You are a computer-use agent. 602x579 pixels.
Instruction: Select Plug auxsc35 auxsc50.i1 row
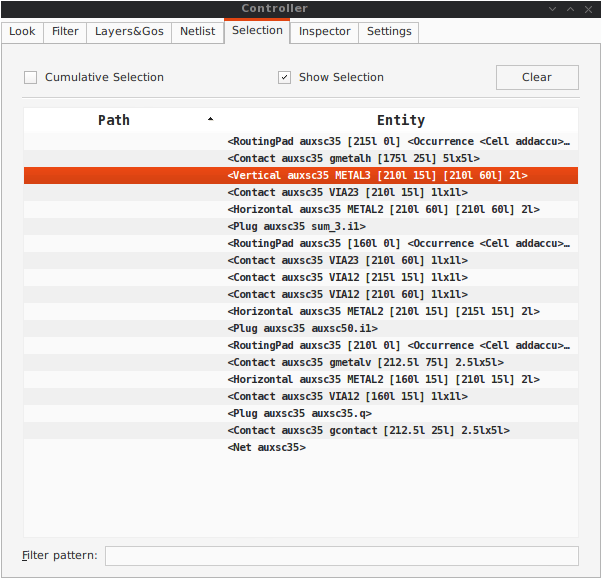coord(301,328)
